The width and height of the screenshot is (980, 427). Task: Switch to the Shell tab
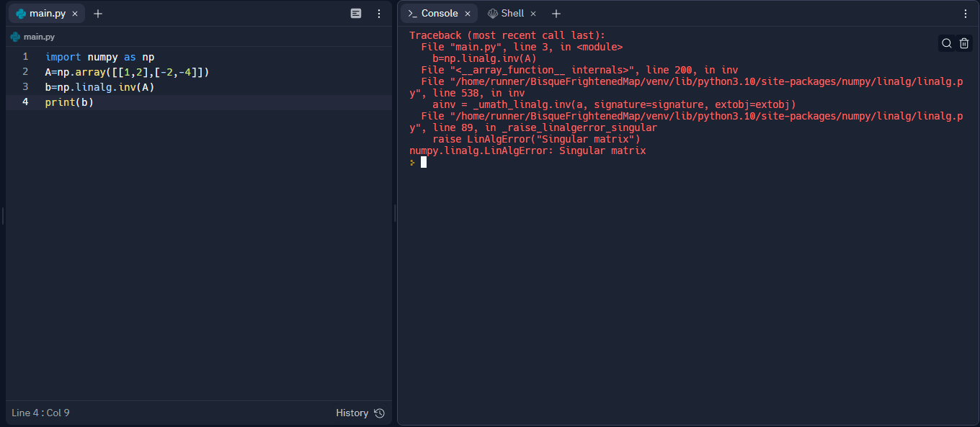(510, 13)
